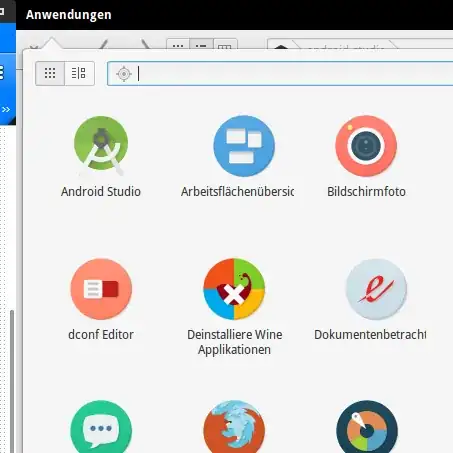Launch the green chat bubble app
The width and height of the screenshot is (453, 453).
(101, 427)
